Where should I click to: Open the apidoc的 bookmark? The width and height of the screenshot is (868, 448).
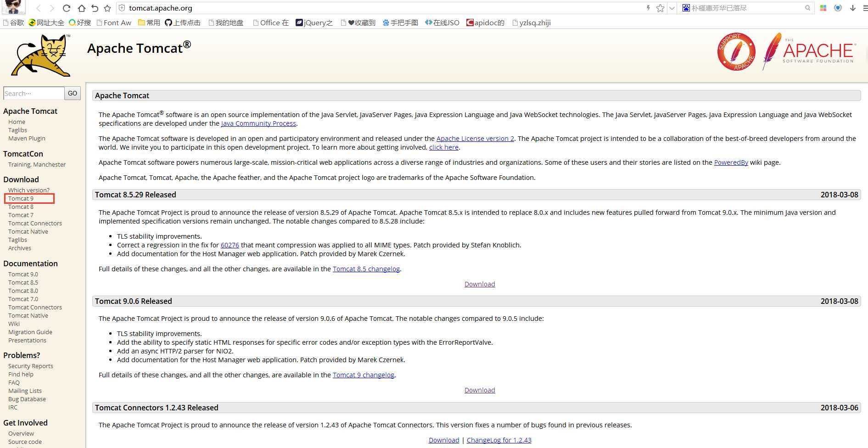485,22
